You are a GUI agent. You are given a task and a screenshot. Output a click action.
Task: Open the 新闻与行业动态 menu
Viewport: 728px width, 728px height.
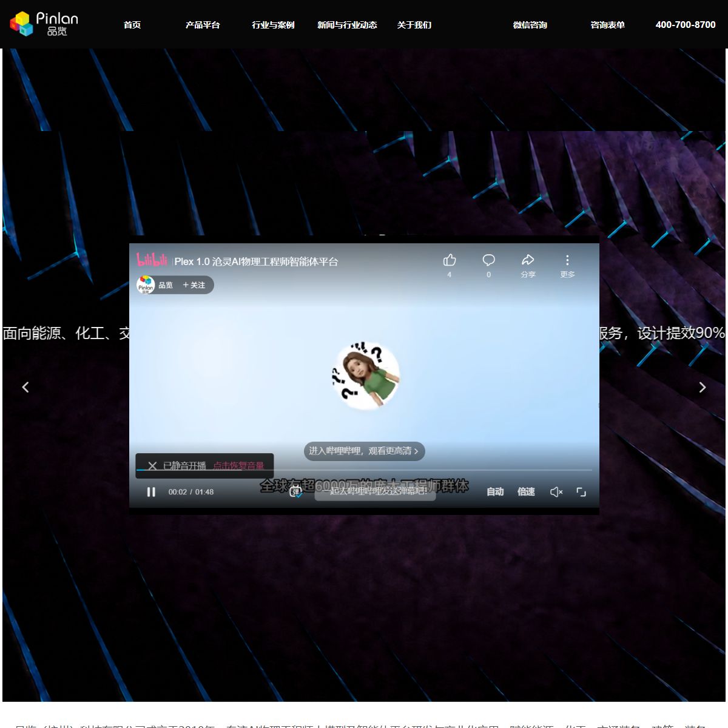tap(347, 25)
